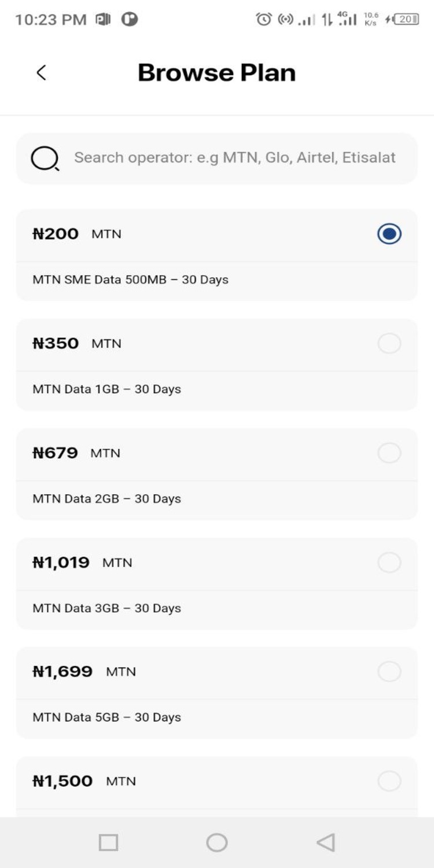Select the ₦350 MTN radio button

click(x=389, y=344)
